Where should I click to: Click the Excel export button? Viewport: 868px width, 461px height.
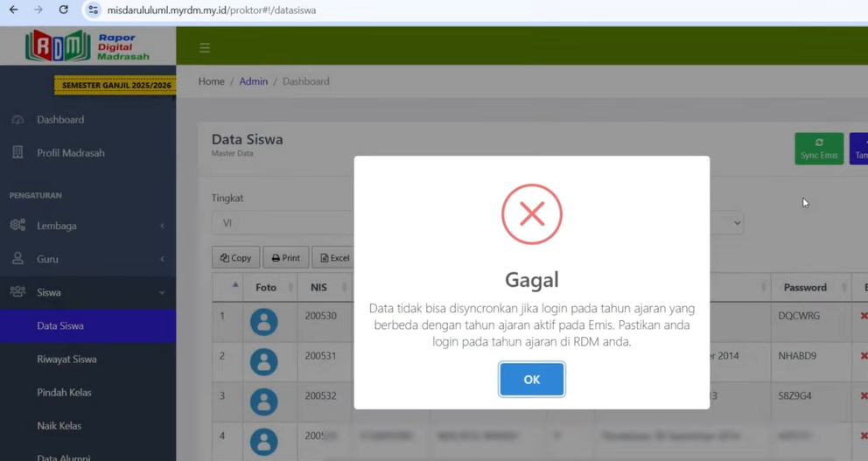[x=333, y=258]
